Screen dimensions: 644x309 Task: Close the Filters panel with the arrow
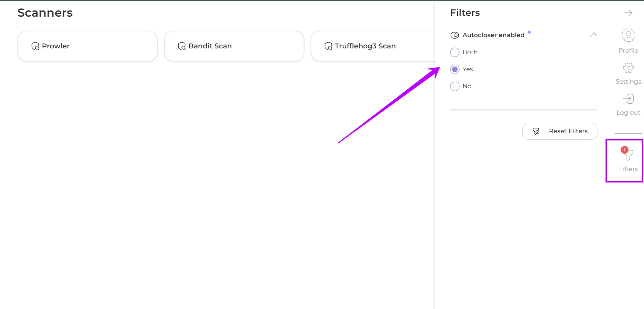coord(628,13)
